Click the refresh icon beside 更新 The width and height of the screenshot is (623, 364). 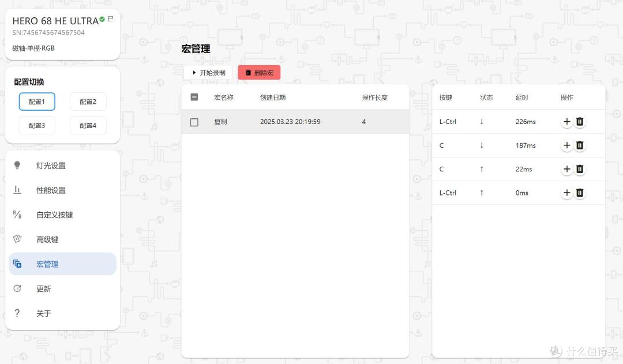17,288
